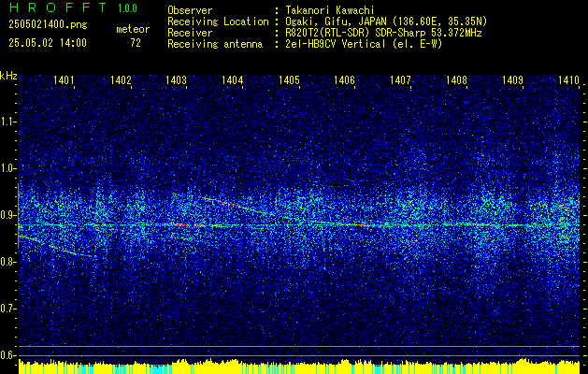The image size is (588, 374).
Task: Click time marker 1408
Action: pyautogui.click(x=457, y=79)
